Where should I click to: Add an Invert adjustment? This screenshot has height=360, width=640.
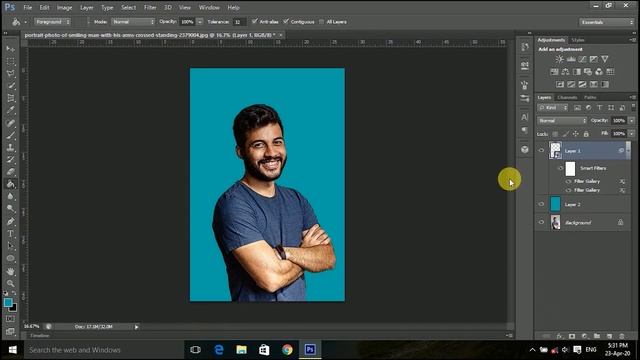(560, 84)
